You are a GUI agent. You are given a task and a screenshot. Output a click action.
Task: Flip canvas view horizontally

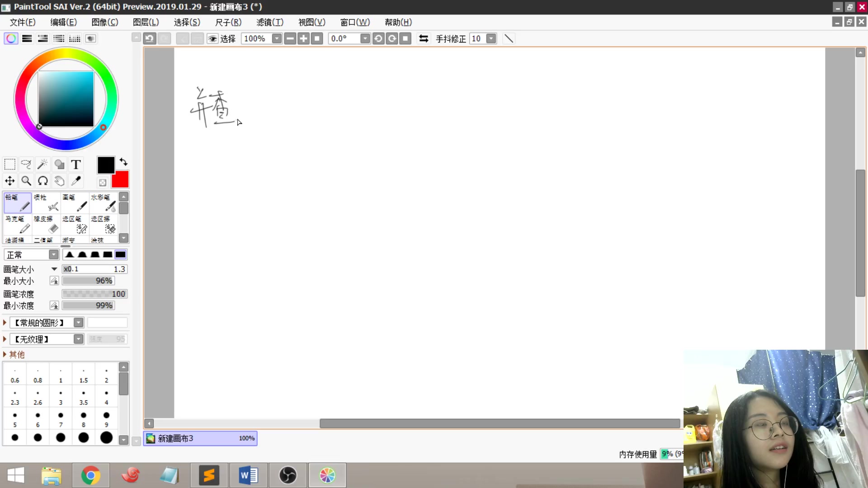[424, 39]
